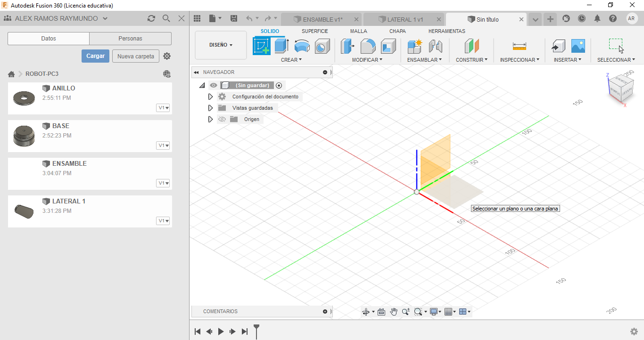Select the Create Sketch tool
This screenshot has width=644, height=340.
(x=262, y=46)
